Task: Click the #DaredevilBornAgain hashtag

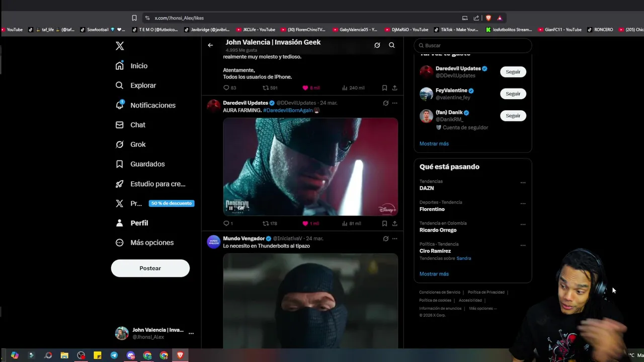Action: coord(288,110)
